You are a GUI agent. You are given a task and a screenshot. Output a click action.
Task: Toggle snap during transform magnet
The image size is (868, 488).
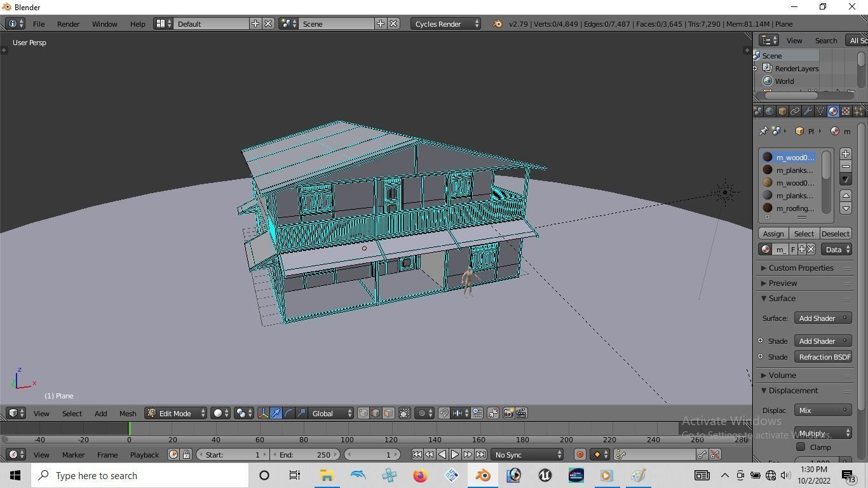point(444,414)
